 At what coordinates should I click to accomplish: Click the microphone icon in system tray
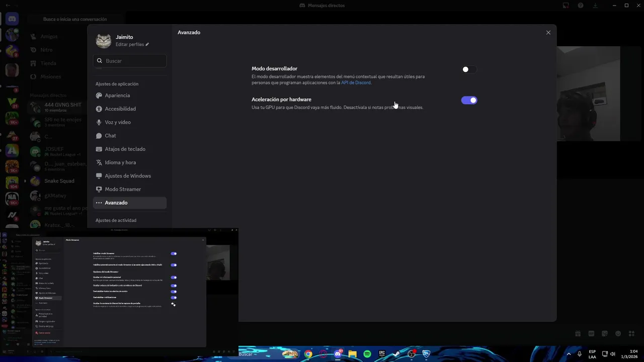[580, 354]
